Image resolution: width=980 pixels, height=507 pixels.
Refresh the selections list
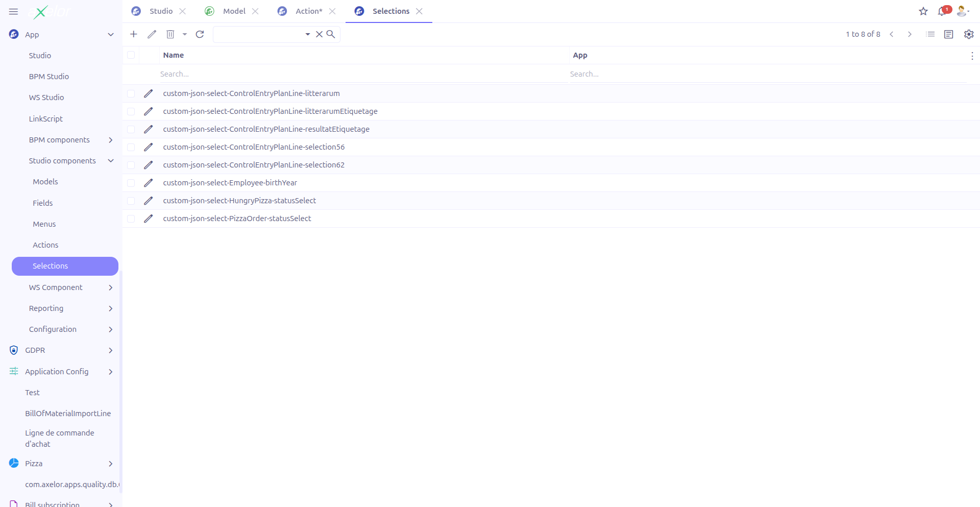(200, 34)
